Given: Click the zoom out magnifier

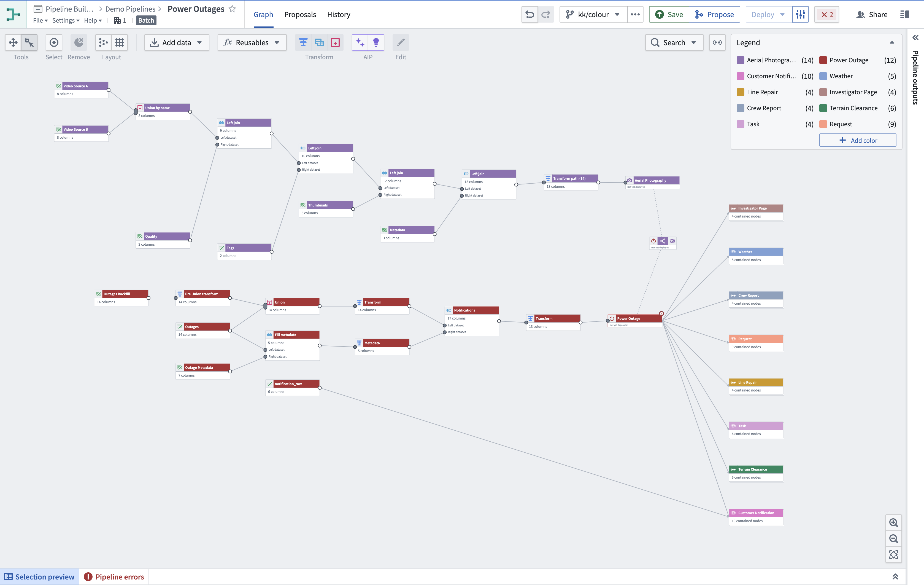Looking at the screenshot, I should point(894,539).
